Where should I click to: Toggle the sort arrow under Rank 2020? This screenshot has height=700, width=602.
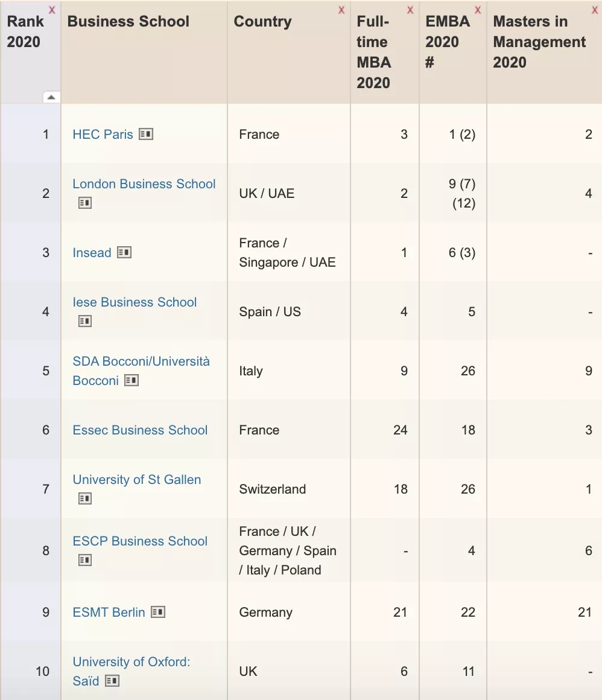(x=51, y=97)
